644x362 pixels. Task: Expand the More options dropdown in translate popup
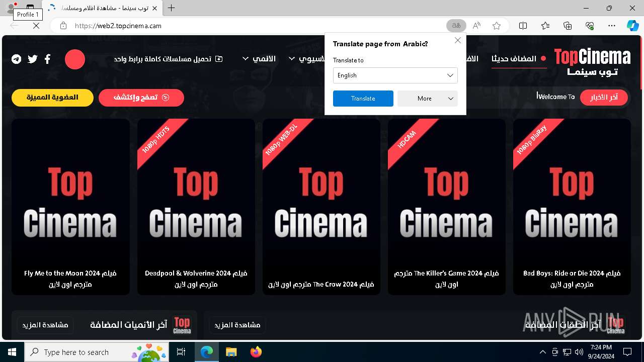428,99
